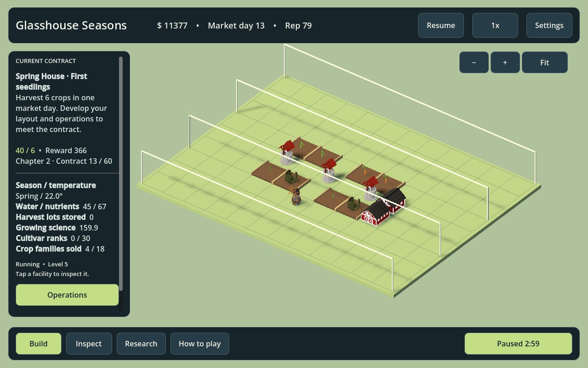This screenshot has height=368, width=588.
Task: Click the Water / nutrients 45 / 67 row
Action: [x=61, y=207]
